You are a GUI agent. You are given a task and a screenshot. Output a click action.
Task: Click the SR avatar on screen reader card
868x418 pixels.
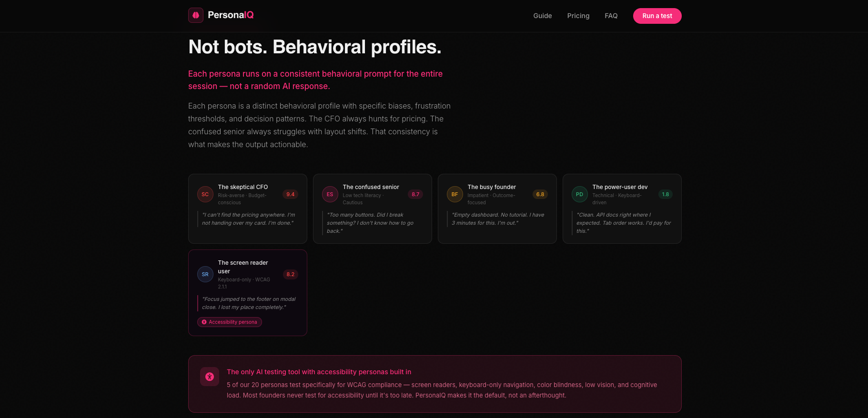(x=205, y=274)
